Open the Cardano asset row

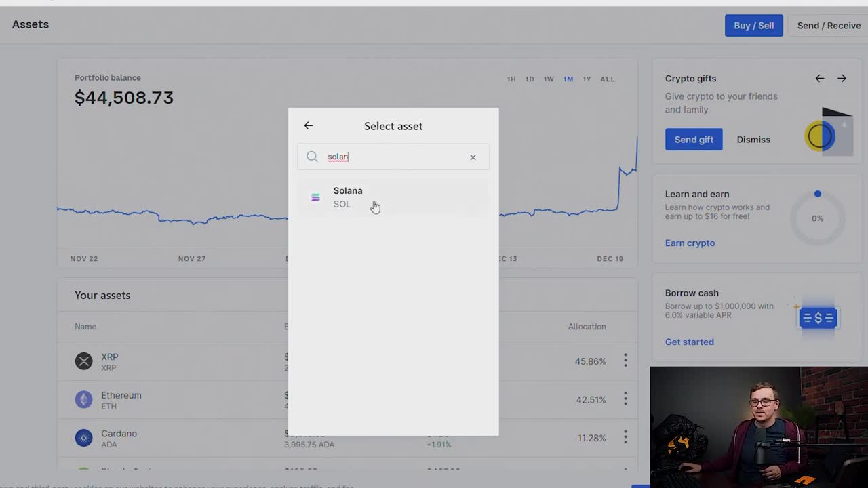tap(347, 438)
